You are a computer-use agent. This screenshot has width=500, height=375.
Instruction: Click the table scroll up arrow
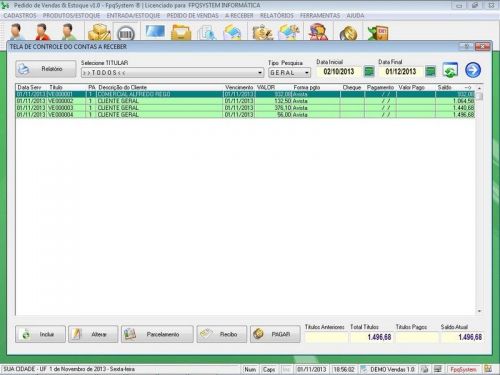479,88
